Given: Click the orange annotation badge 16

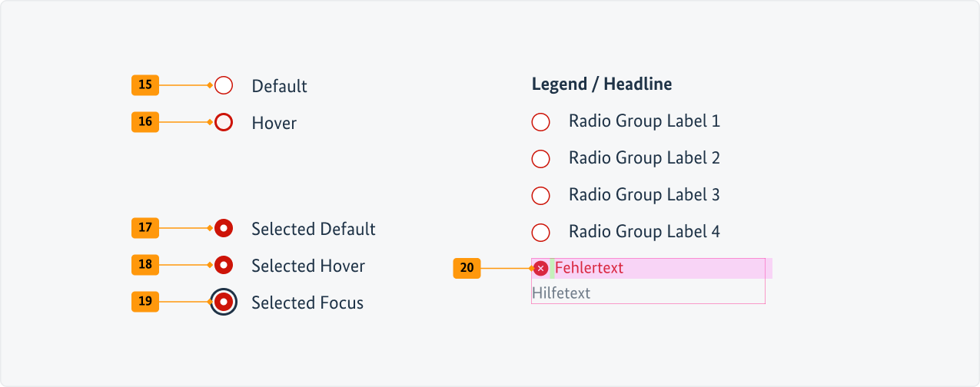Looking at the screenshot, I should click(x=145, y=122).
